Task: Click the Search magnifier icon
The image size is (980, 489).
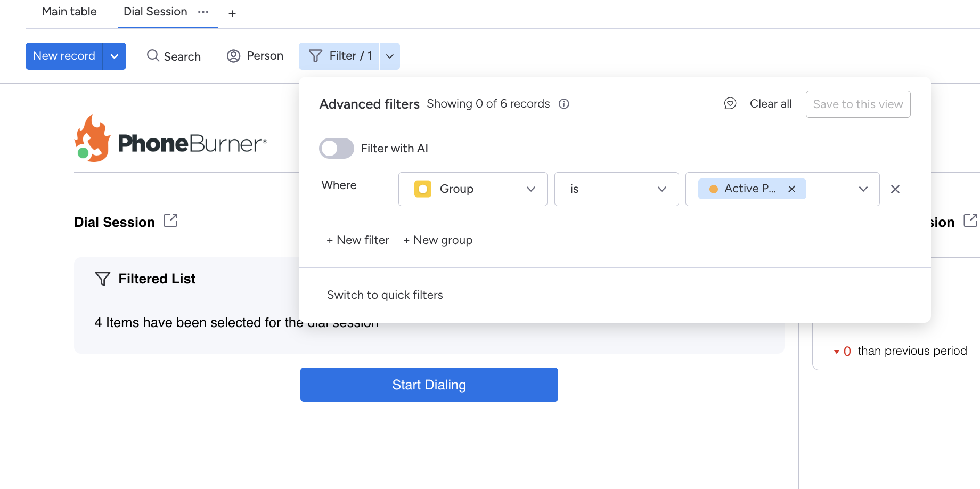Action: point(153,56)
